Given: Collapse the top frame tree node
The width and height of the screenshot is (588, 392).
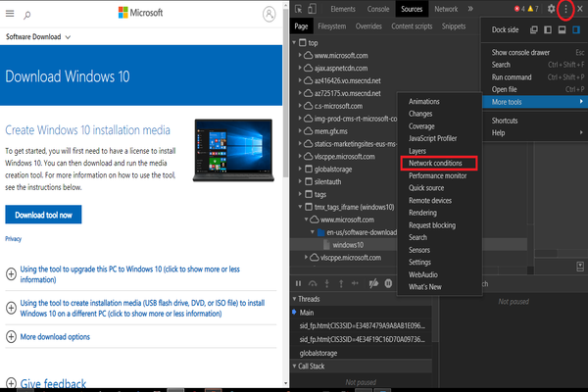Looking at the screenshot, I should [x=294, y=43].
